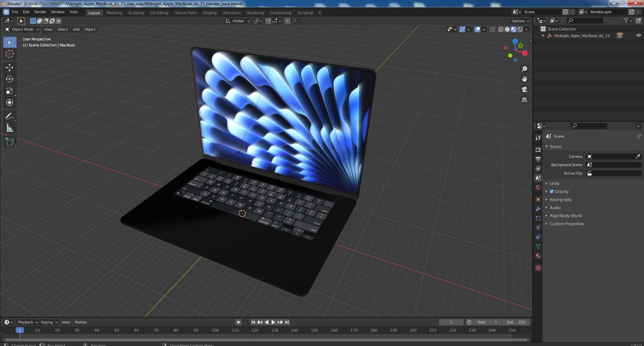Expand the Custom Properties panel
The width and height of the screenshot is (644, 346).
coord(567,224)
